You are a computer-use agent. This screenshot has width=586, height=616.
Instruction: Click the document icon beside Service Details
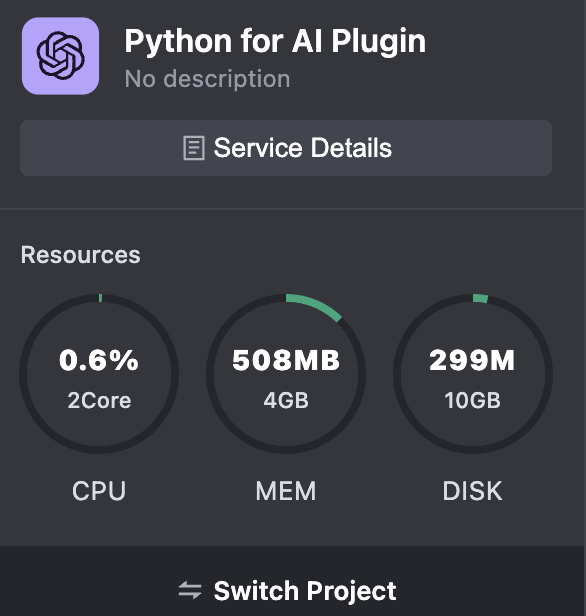click(194, 148)
